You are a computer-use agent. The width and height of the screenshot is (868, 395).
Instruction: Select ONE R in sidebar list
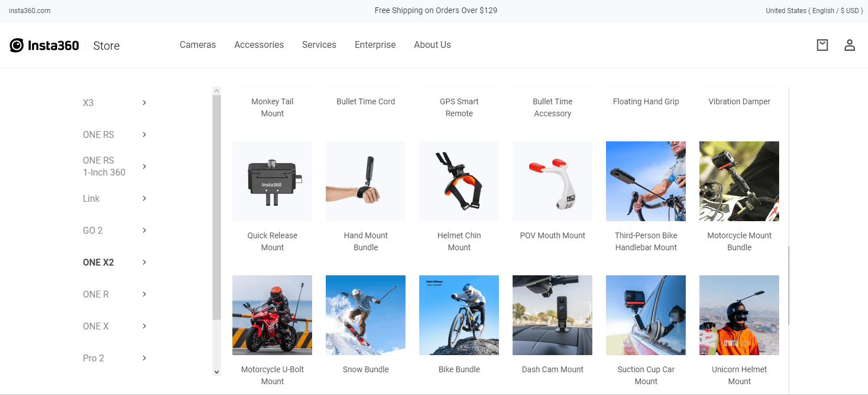96,294
